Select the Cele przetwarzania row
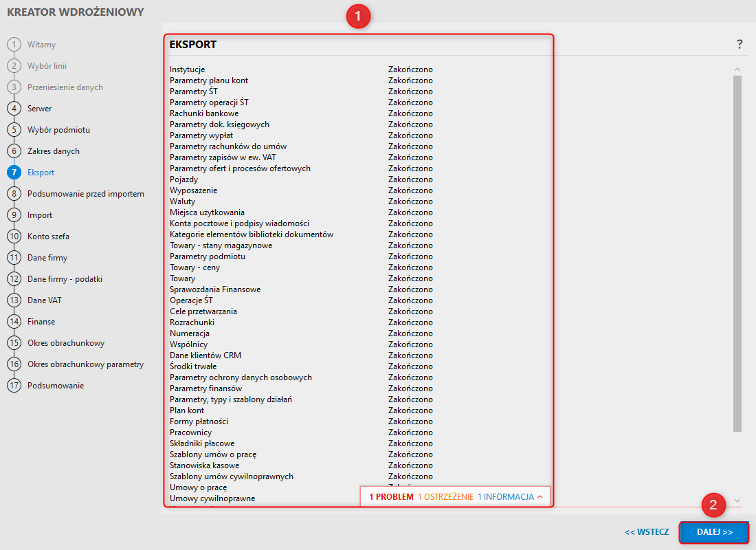The width and height of the screenshot is (756, 550). point(301,311)
